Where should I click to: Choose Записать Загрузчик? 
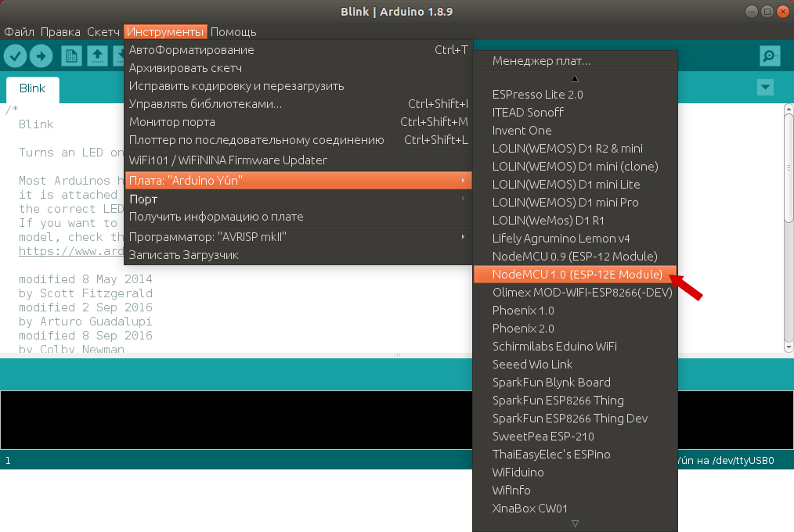click(298, 255)
